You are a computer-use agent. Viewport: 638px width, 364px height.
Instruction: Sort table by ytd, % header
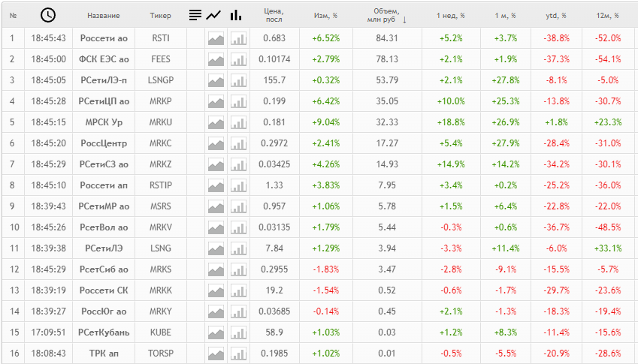(x=556, y=16)
